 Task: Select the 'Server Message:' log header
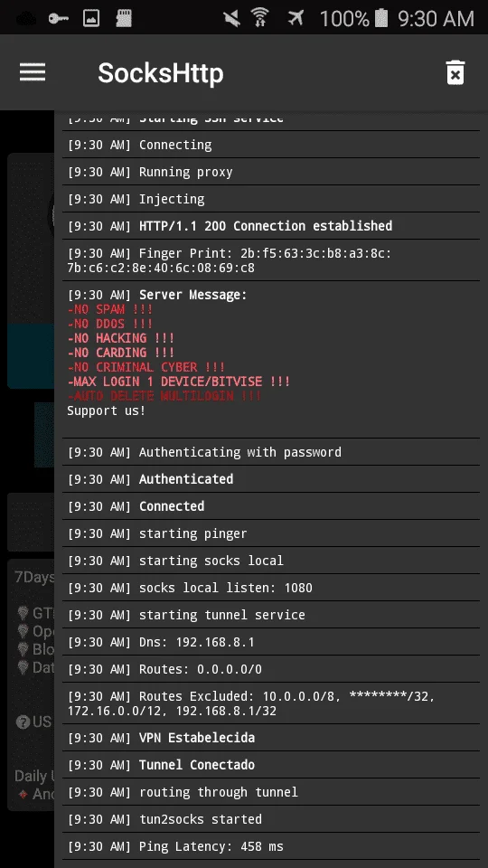tap(192, 295)
